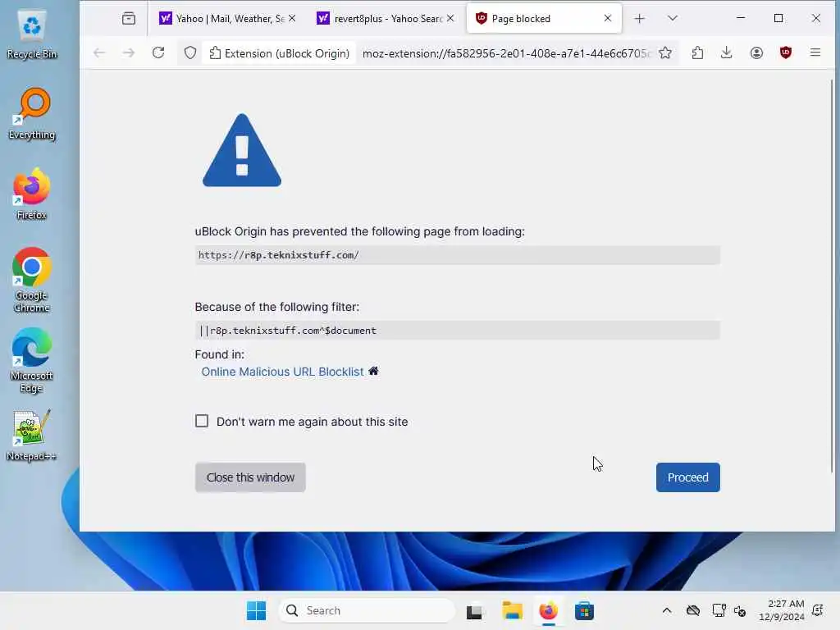Open the Downloads panel
The width and height of the screenshot is (840, 630).
click(727, 52)
